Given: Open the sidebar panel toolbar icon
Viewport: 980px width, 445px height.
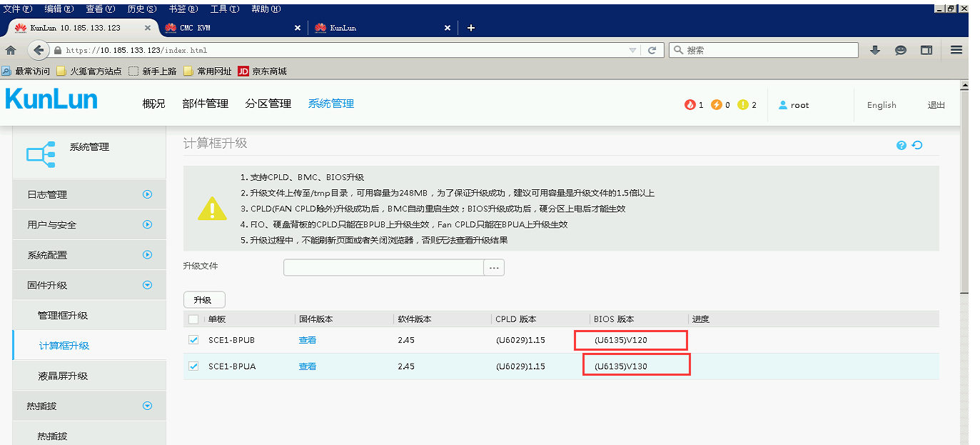Looking at the screenshot, I should [x=926, y=50].
